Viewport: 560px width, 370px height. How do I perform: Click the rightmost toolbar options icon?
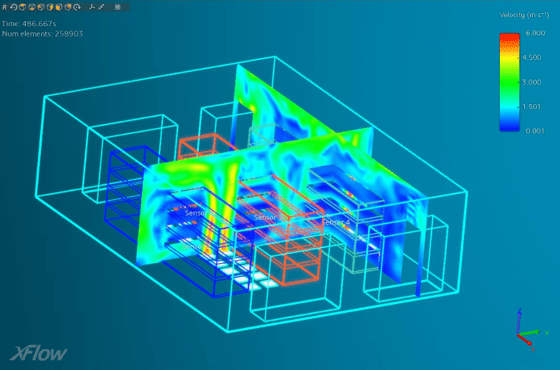118,7
